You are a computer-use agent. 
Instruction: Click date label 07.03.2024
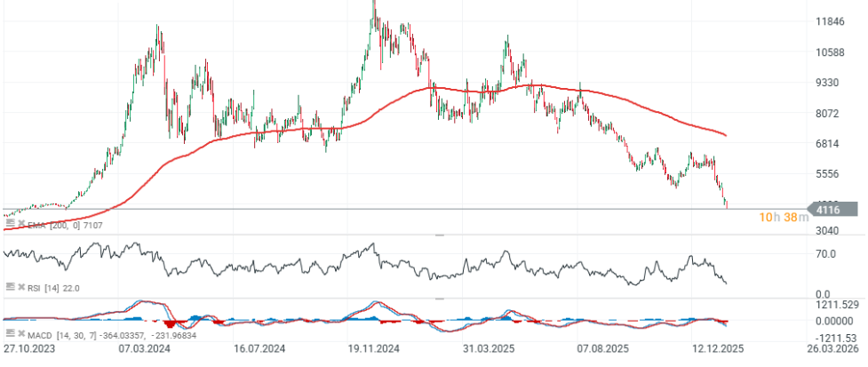pyautogui.click(x=146, y=350)
